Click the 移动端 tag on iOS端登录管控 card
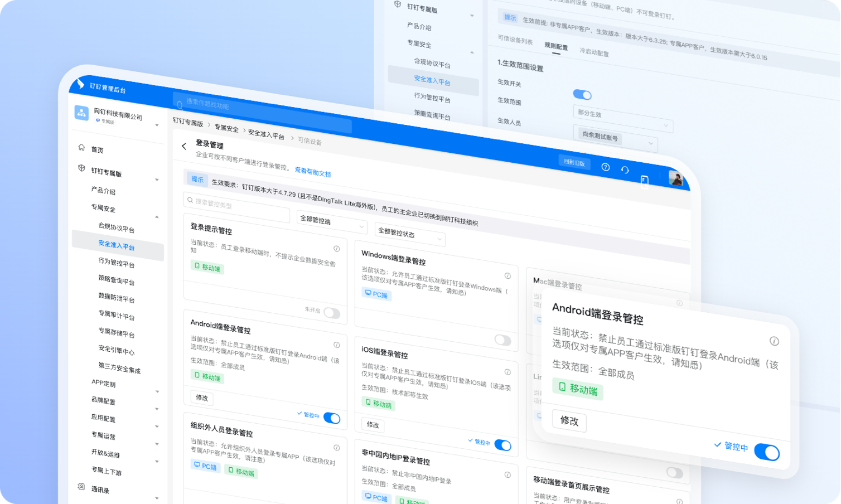The width and height of the screenshot is (841, 504). [x=378, y=403]
